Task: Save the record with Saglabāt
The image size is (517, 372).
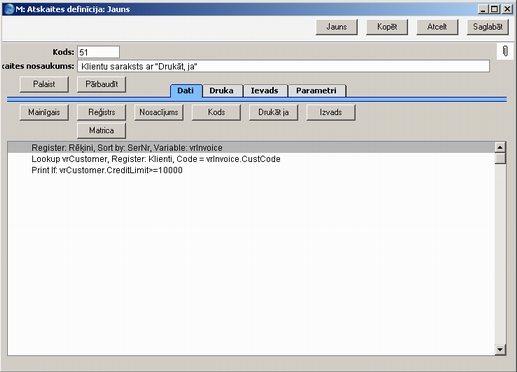Action: click(x=488, y=27)
